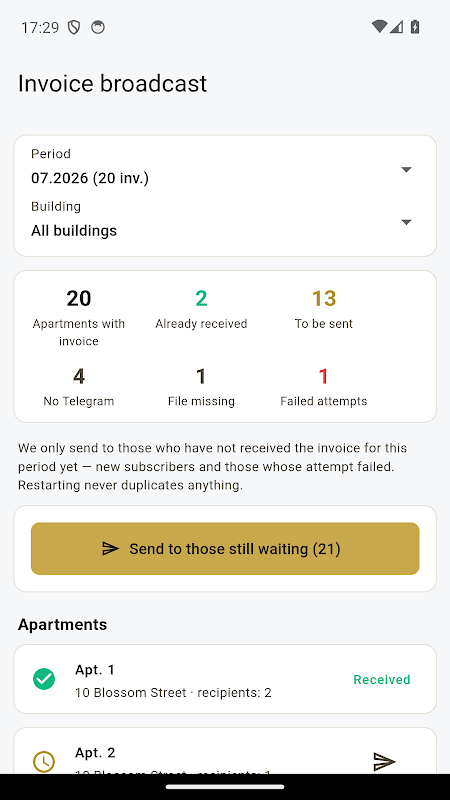Tap the cellular signal icon
This screenshot has width=450, height=800.
[396, 27]
